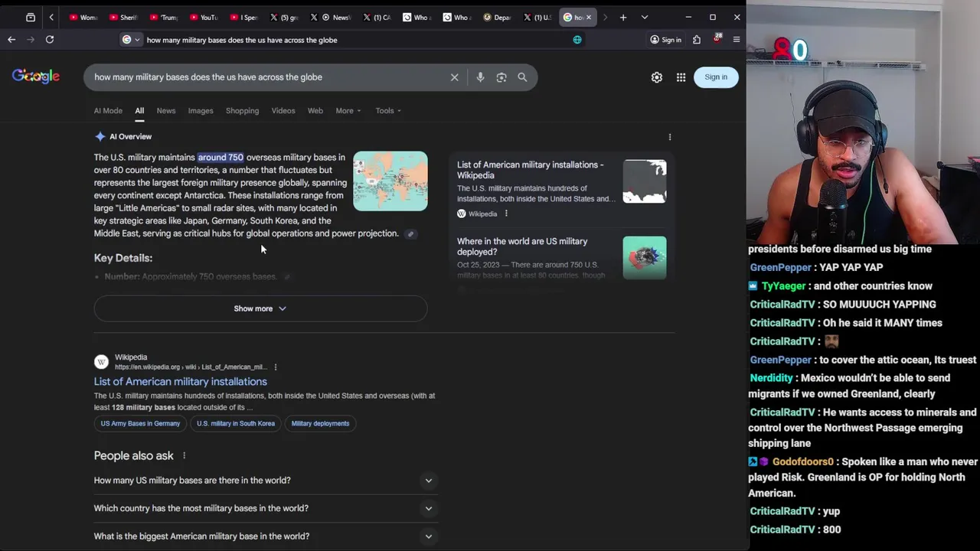
Task: Open three-dot menu next to Wikipedia result URL
Action: coord(276,367)
